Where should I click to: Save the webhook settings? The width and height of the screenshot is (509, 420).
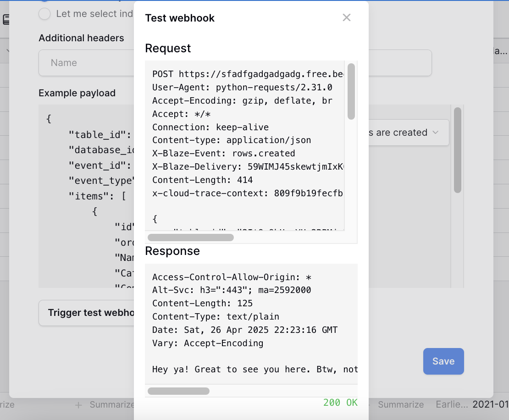point(443,361)
